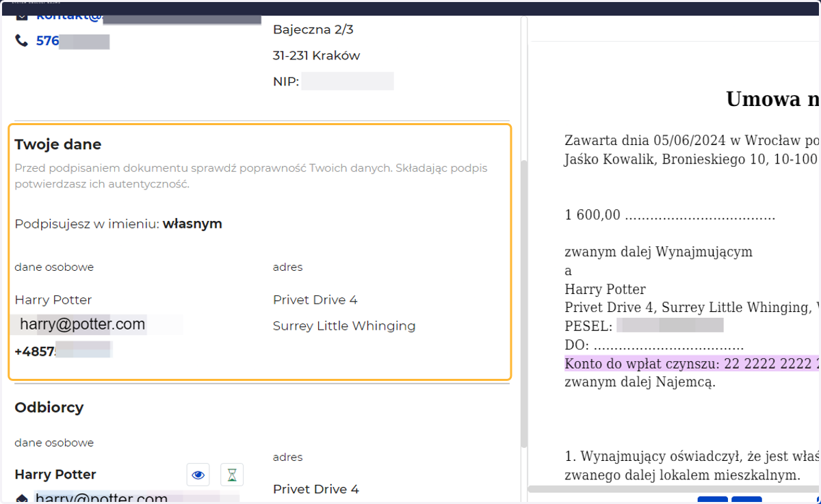Click the highlighted 'Konto do wpłat czynszu' line
This screenshot has width=821, height=504.
coord(692,364)
